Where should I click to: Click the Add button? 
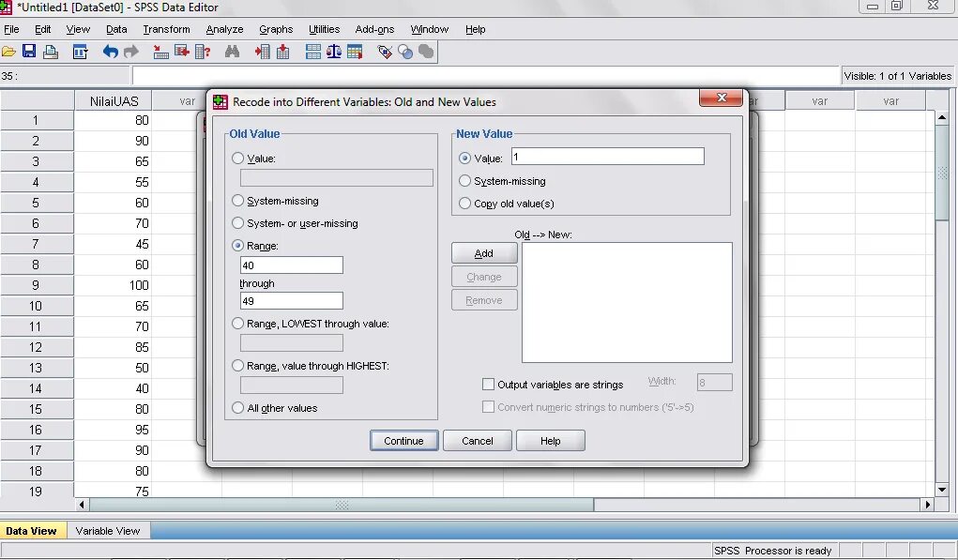484,253
